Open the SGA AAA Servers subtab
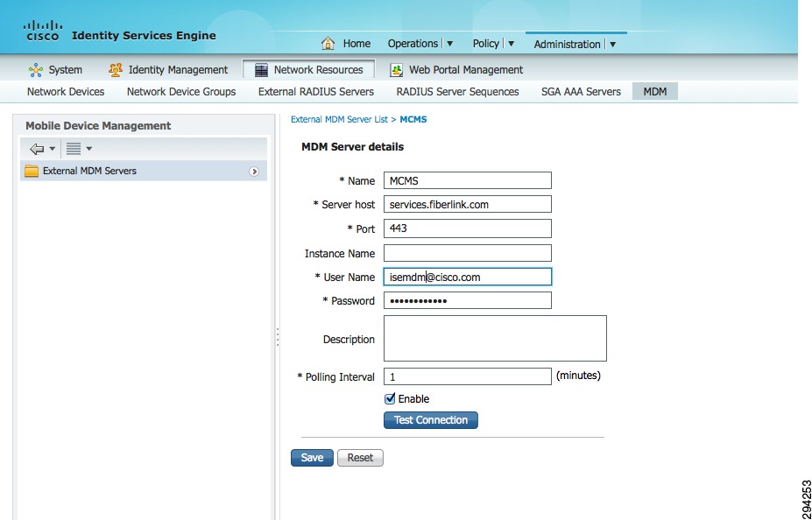Screen dimensions: 812x520 [581, 92]
